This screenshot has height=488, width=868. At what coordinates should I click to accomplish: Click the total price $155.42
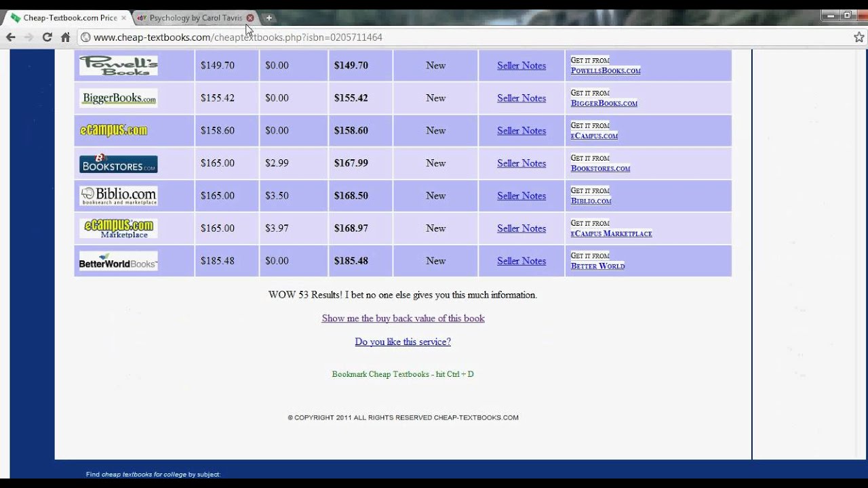click(351, 98)
